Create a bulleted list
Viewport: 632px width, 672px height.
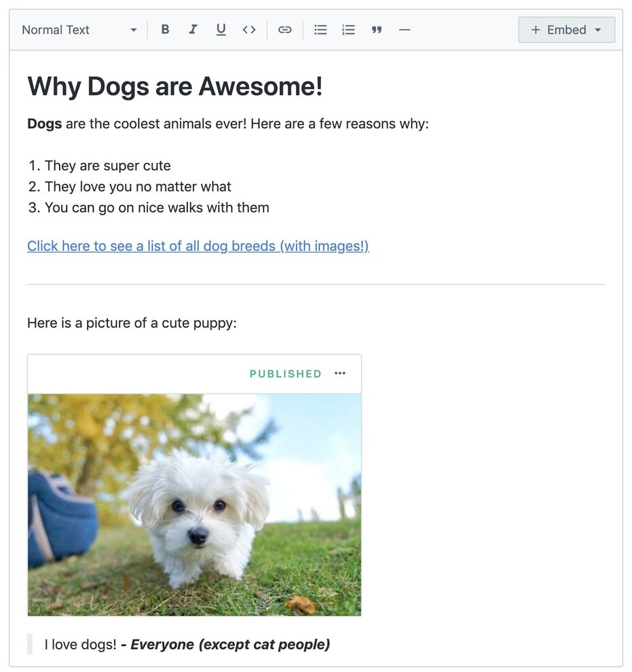[x=320, y=30]
